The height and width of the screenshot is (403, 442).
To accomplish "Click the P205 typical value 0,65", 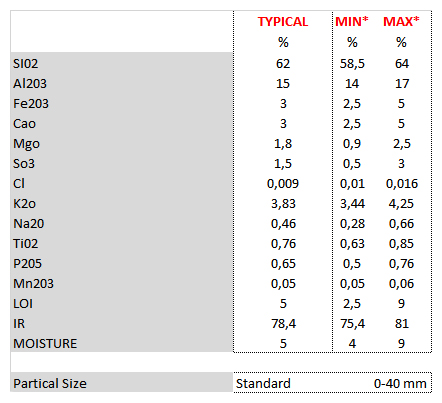I will 283,264.
